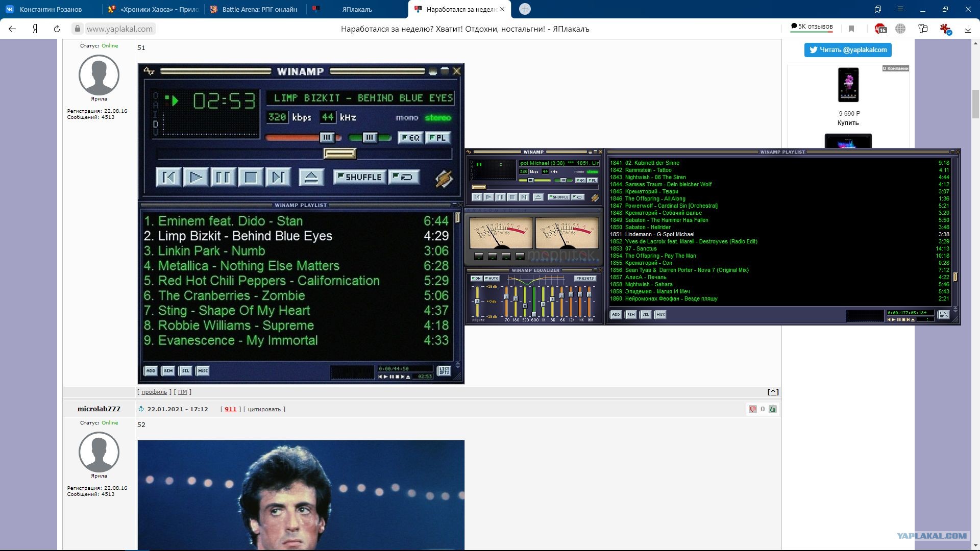Screen dimensions: 980x551
Task: Open MISC menu in the wide Winamp playlist
Action: (660, 315)
